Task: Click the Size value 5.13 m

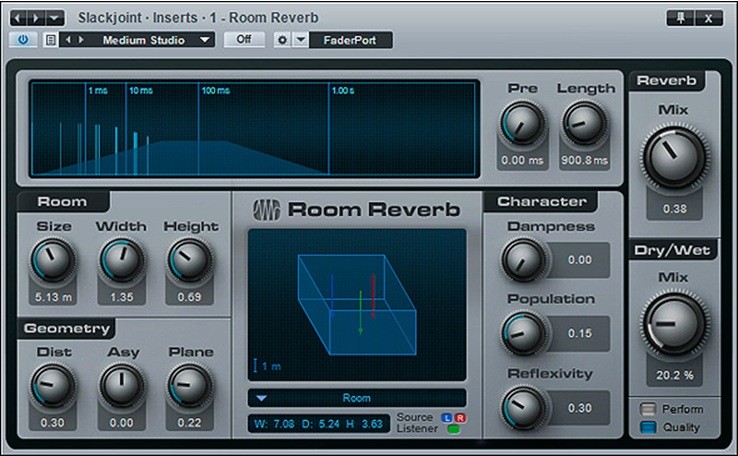Action: point(53,297)
